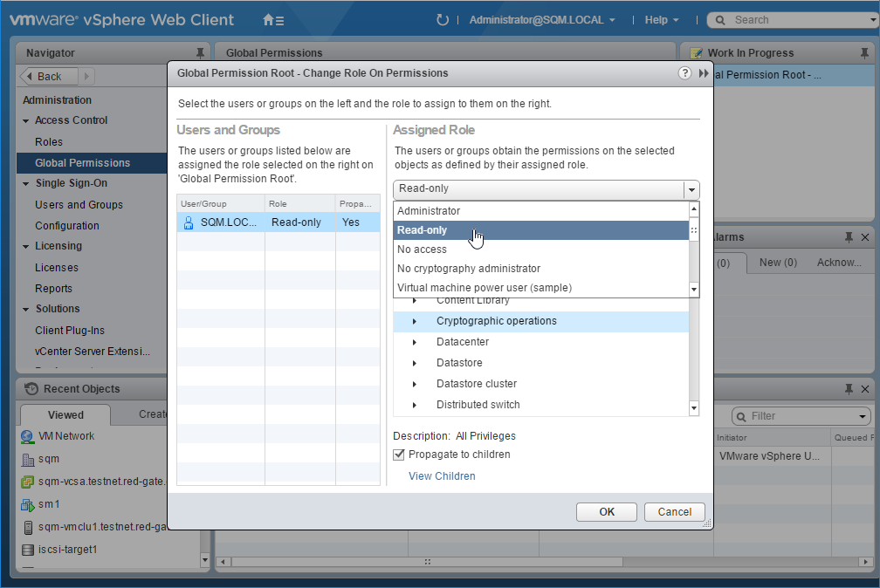Image resolution: width=880 pixels, height=588 pixels.
Task: Open the Assigned Role dropdown arrow
Action: coord(691,189)
